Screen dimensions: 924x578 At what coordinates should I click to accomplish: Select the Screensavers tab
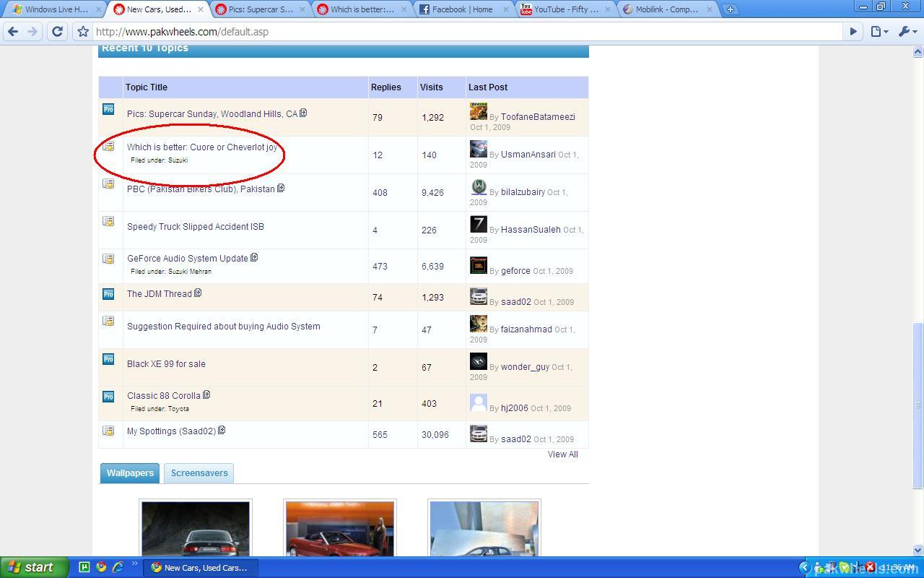pos(199,473)
